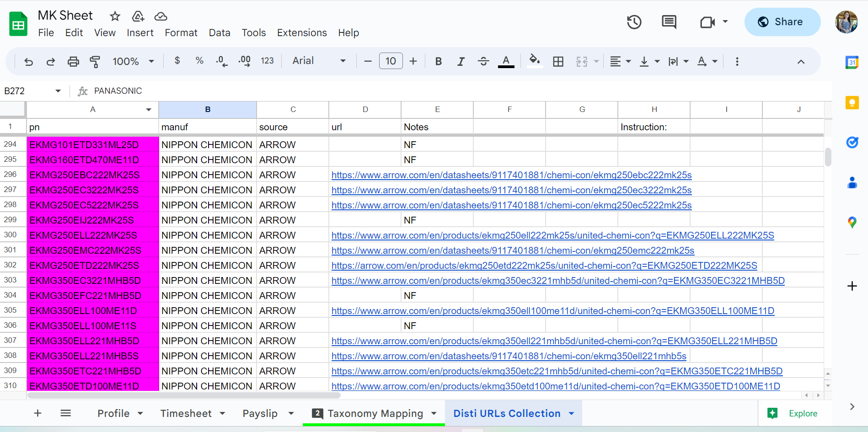Viewport: 868px width, 432px height.
Task: Open the version history clock icon
Action: [x=634, y=22]
